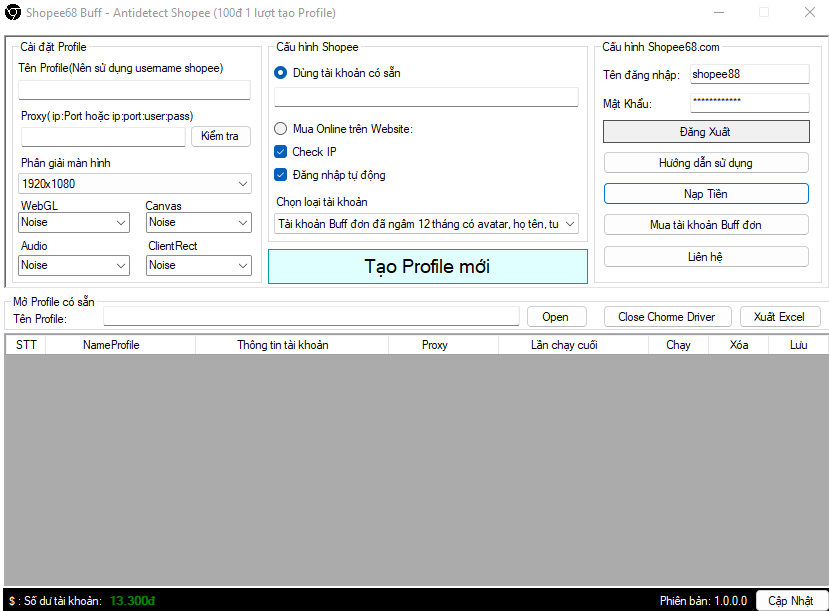Open the ClientRect Noise dropdown

(199, 265)
